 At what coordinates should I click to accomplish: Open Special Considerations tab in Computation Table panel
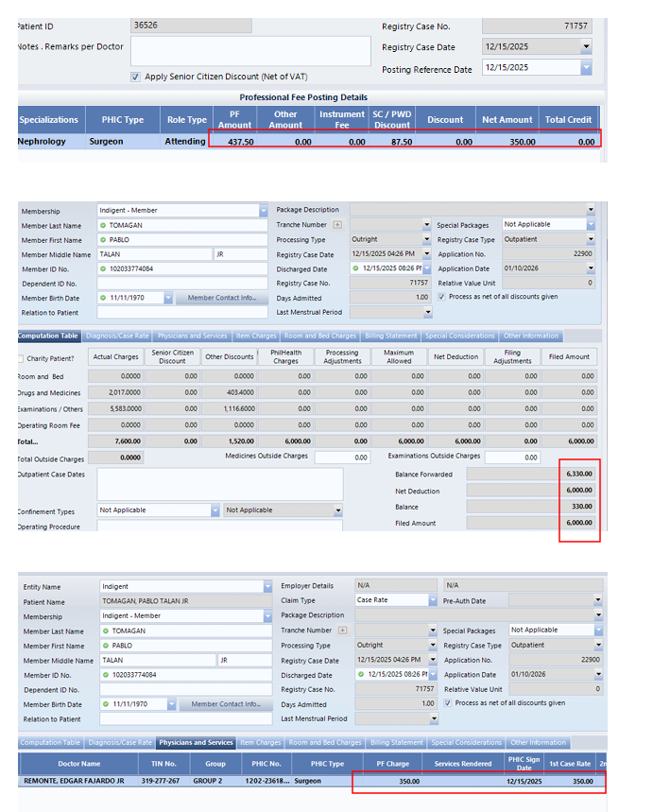coord(460,336)
